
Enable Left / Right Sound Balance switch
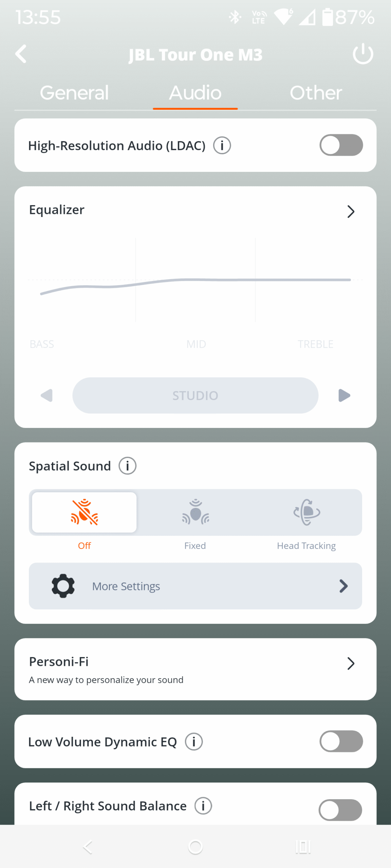(340, 810)
